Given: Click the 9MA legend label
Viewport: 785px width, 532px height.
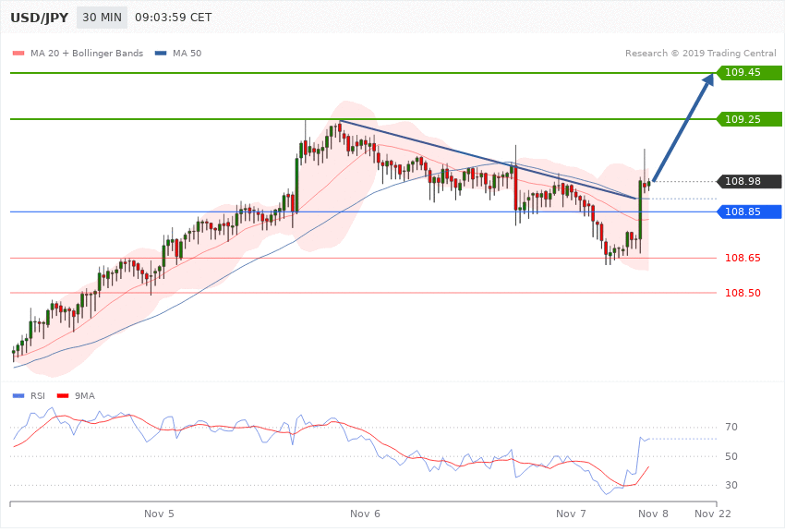Looking at the screenshot, I should tap(85, 396).
